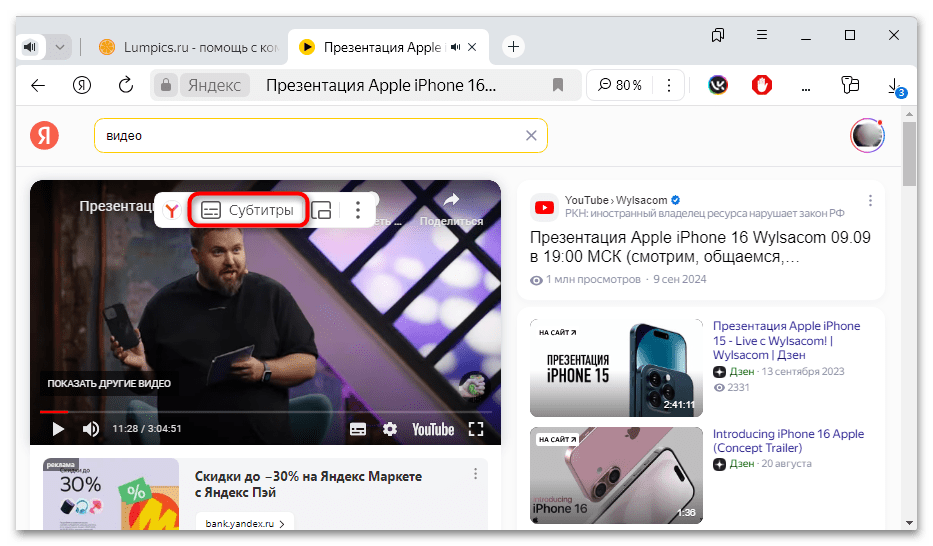Seek on the video progress bar
The width and height of the screenshot is (933, 546).
[265, 412]
